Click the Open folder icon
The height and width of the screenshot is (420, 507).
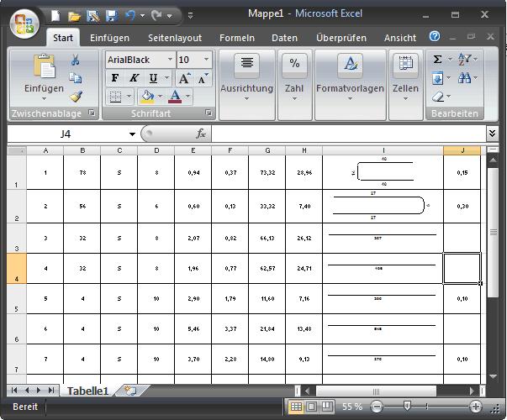coord(74,16)
